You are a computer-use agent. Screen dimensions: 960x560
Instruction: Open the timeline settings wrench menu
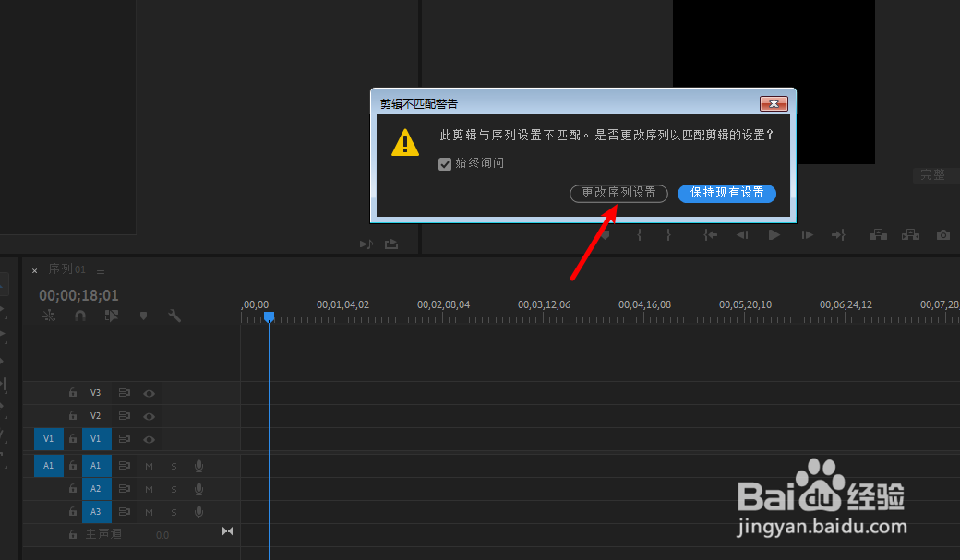(174, 316)
